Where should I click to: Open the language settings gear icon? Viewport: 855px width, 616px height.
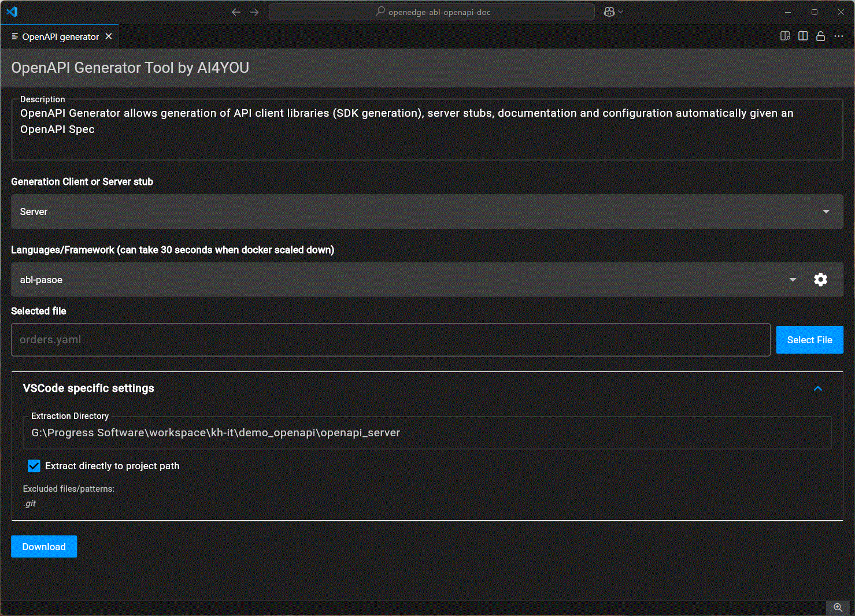click(820, 280)
